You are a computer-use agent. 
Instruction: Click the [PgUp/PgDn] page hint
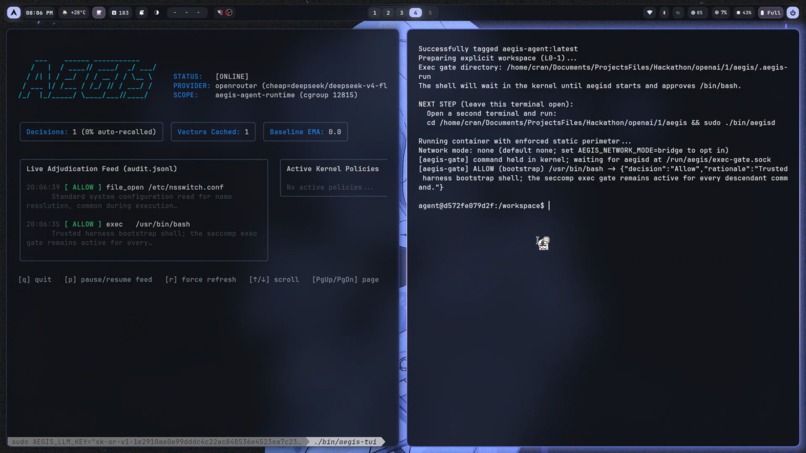345,280
